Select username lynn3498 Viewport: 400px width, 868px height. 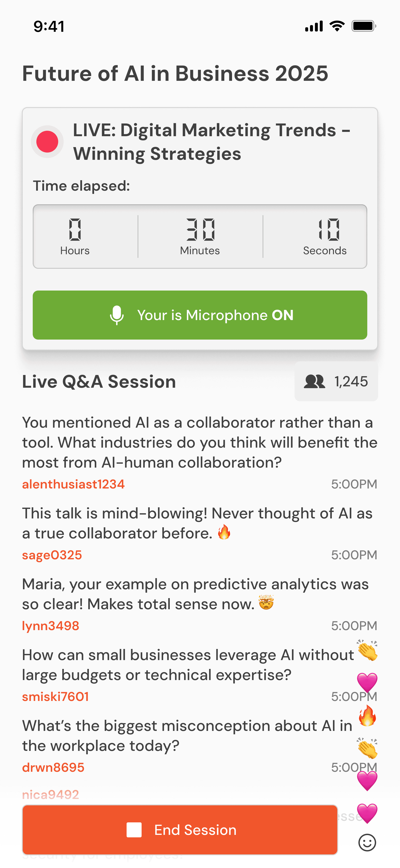click(x=51, y=626)
